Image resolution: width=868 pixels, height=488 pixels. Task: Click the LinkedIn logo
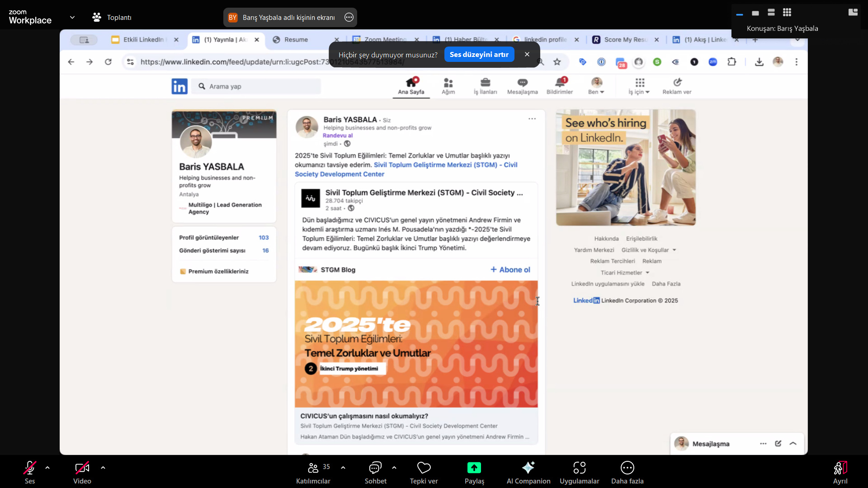[x=179, y=86]
